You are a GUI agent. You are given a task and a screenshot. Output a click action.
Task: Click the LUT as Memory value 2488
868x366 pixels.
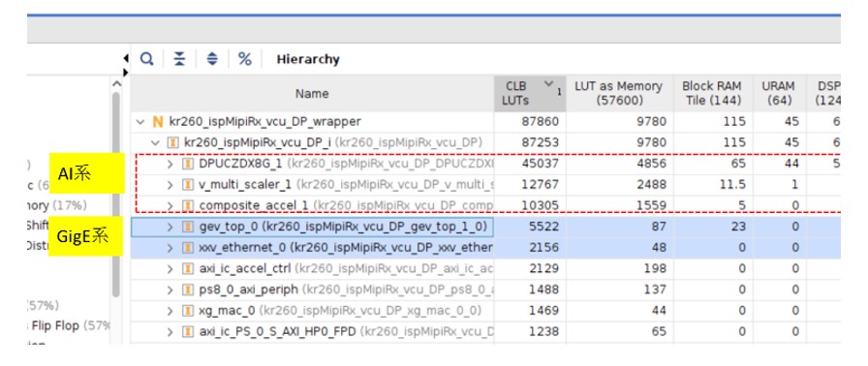(x=650, y=185)
